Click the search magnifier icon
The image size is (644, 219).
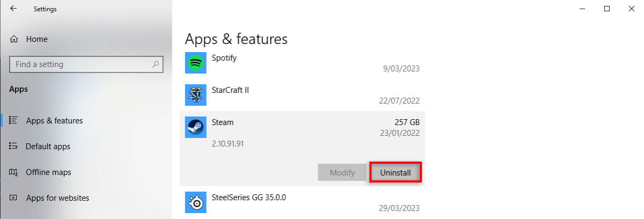click(156, 64)
